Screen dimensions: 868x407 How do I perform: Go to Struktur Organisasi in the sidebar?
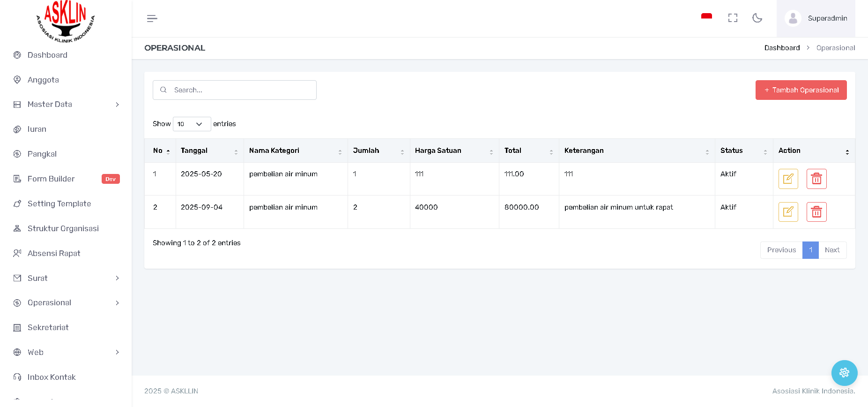[63, 228]
